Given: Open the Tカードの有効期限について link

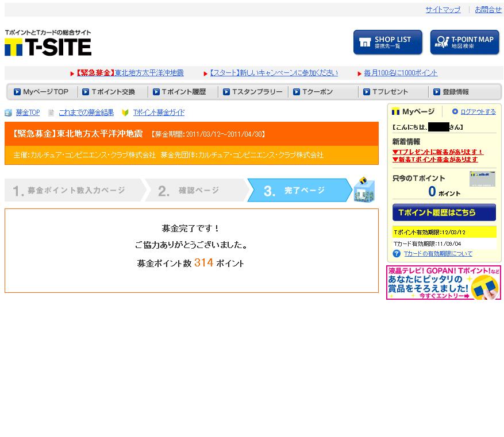Looking at the screenshot, I should pos(438,254).
